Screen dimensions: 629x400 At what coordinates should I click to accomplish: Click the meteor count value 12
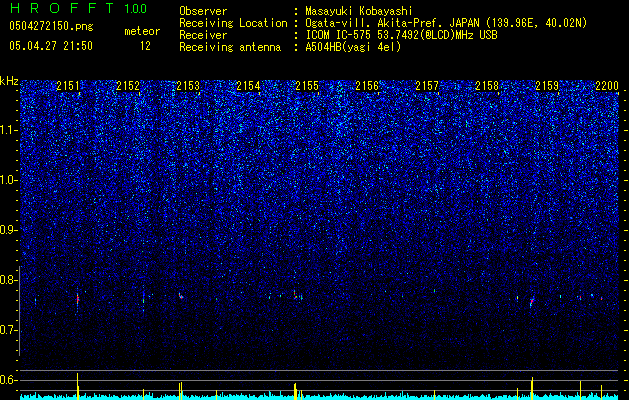(x=145, y=46)
